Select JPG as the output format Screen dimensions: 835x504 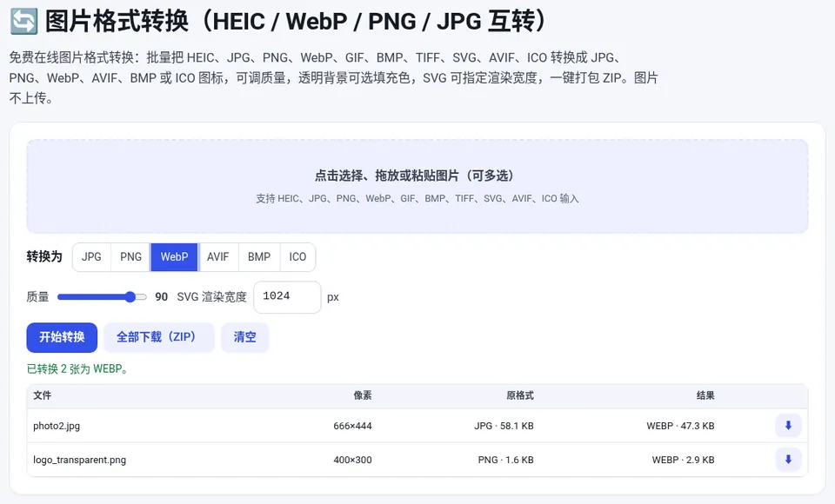point(91,257)
